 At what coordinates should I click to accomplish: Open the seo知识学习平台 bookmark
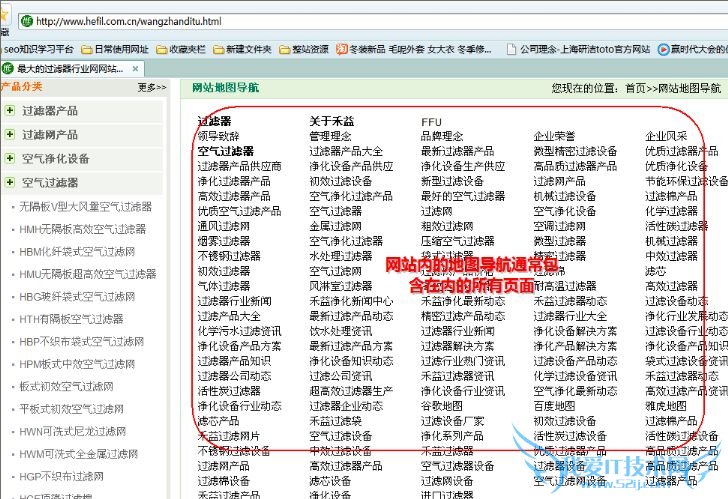[x=37, y=49]
